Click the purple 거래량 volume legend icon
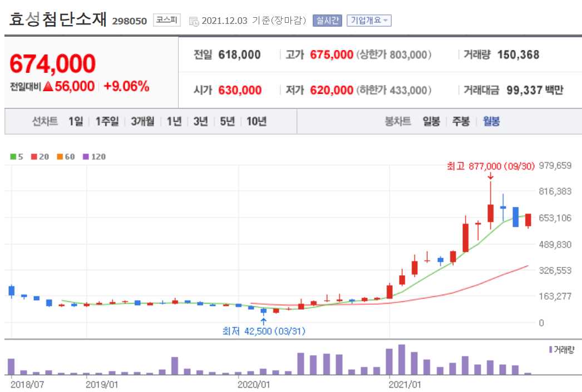This screenshot has width=582, height=392. 550,349
